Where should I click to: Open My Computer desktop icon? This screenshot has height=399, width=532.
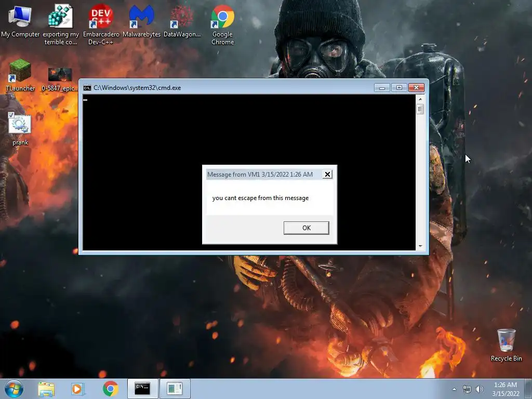coord(20,22)
